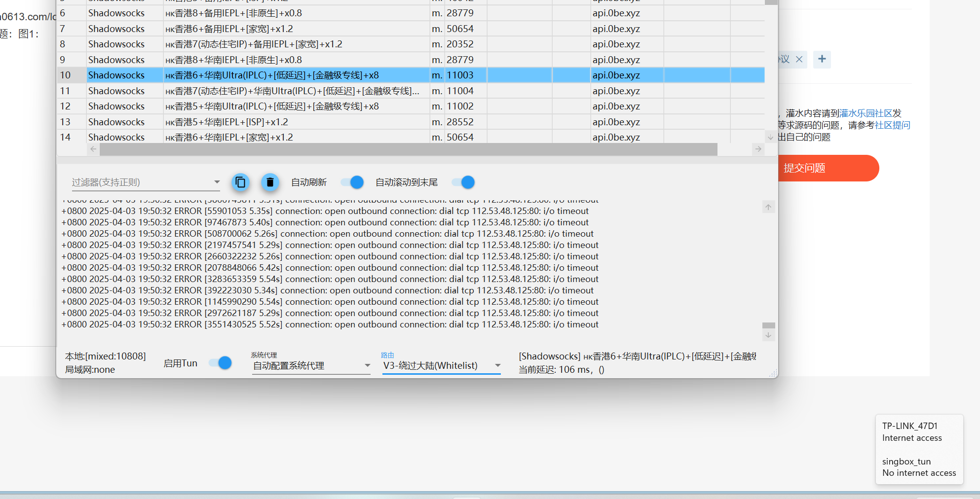The height and width of the screenshot is (499, 980).
Task: Select server row 12 香港5+华南Ultra(IPLC)
Action: click(411, 106)
